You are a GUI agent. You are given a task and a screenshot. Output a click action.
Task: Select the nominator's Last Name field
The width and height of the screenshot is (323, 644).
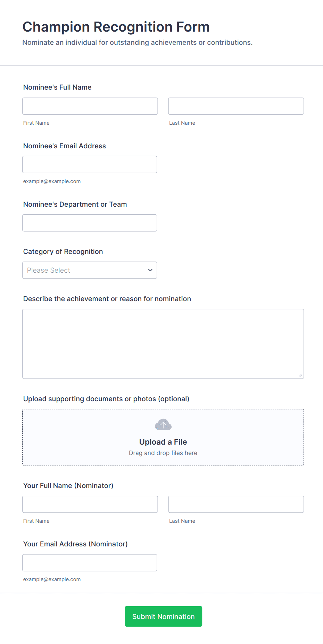click(x=236, y=504)
